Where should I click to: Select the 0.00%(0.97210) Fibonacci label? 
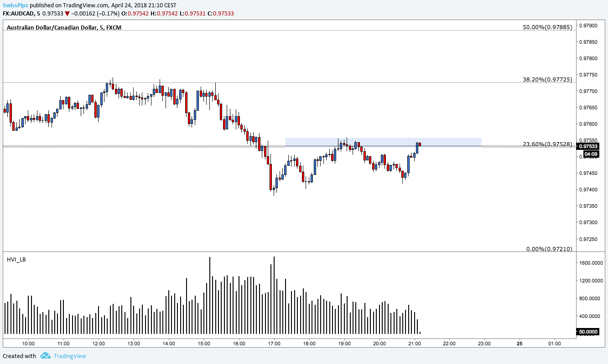coord(549,249)
